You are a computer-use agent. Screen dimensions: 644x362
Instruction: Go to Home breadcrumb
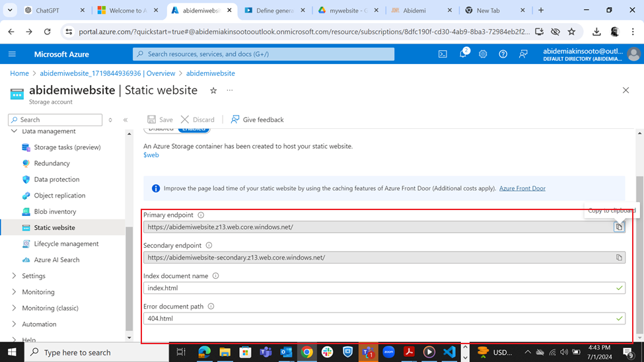click(x=19, y=73)
